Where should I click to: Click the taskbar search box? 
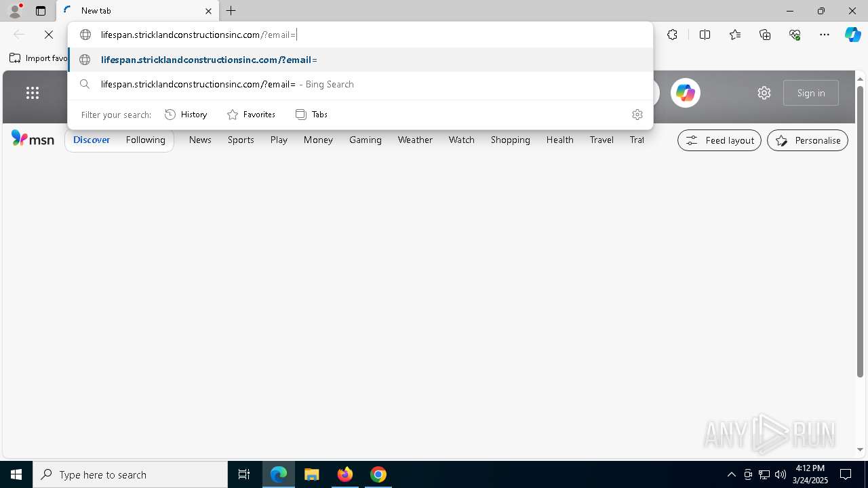[130, 474]
